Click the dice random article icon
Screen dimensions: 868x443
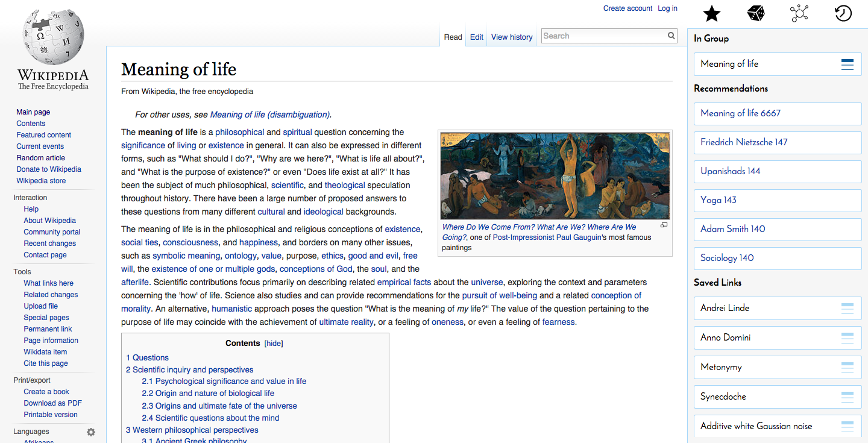pyautogui.click(x=756, y=13)
